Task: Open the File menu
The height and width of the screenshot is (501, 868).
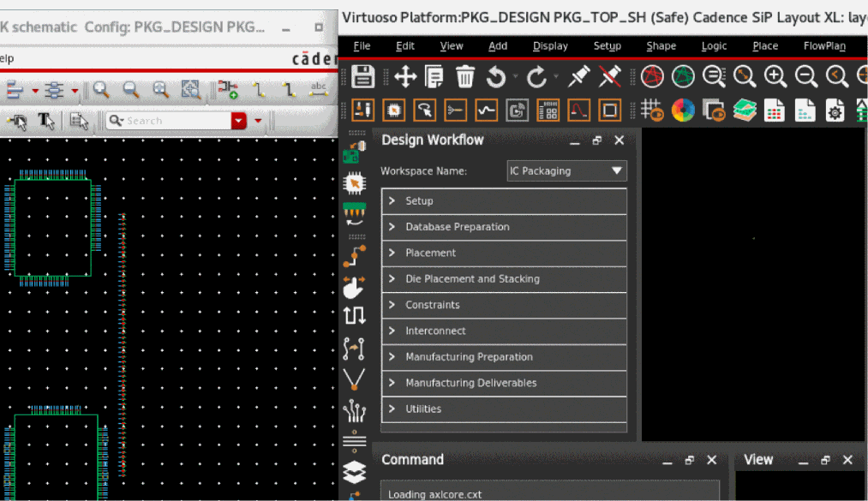Action: tap(362, 46)
